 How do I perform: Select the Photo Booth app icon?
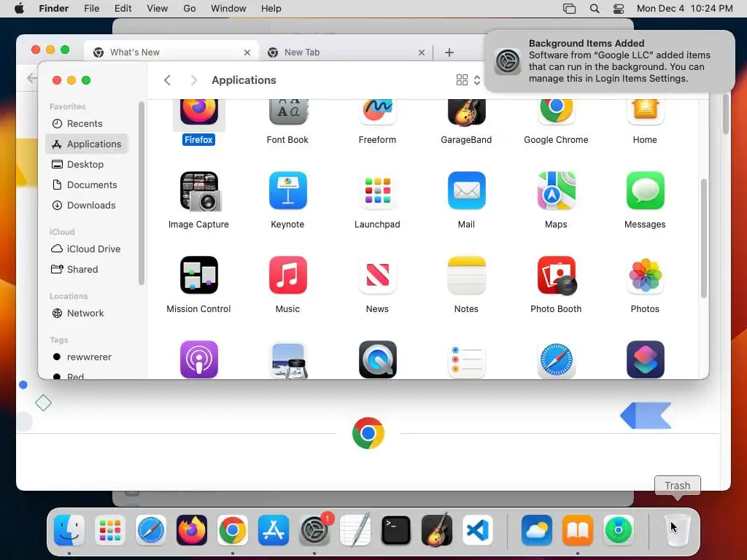557,275
